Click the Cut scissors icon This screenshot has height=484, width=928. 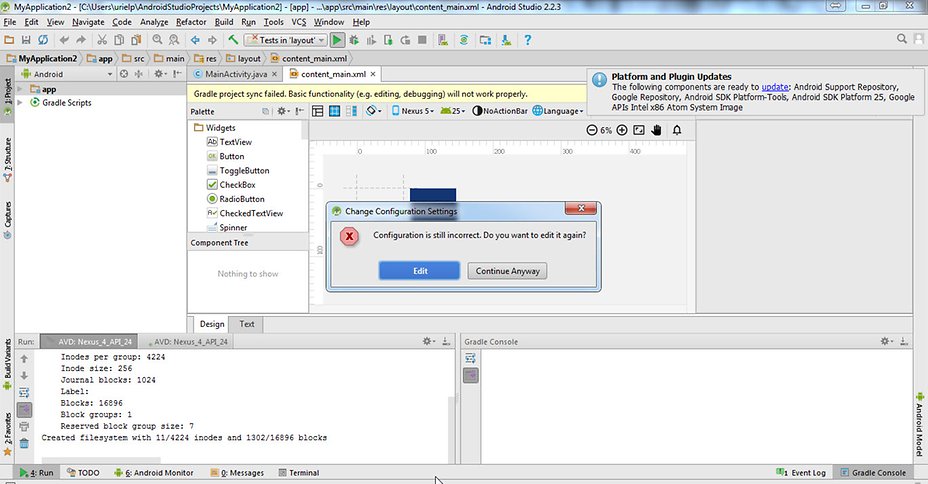click(x=102, y=40)
